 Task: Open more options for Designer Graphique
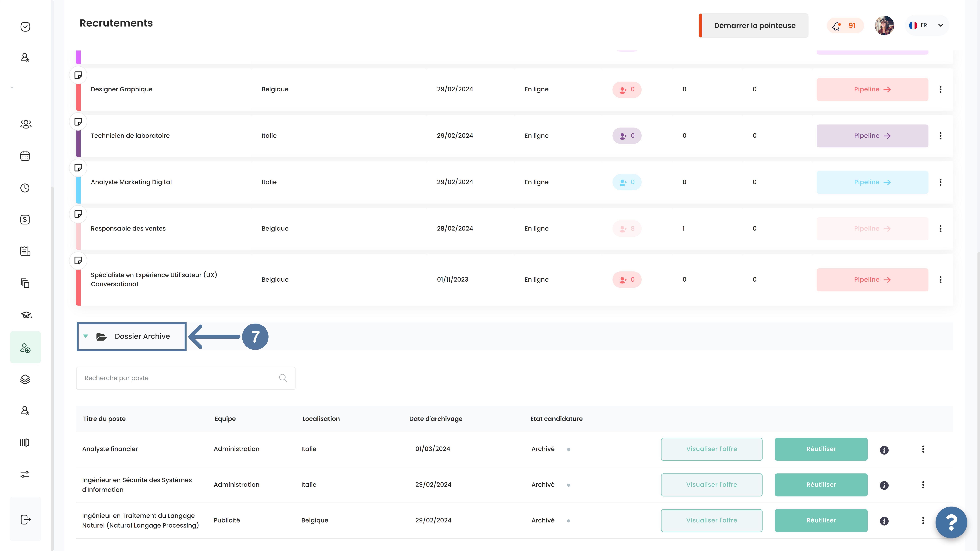coord(940,89)
